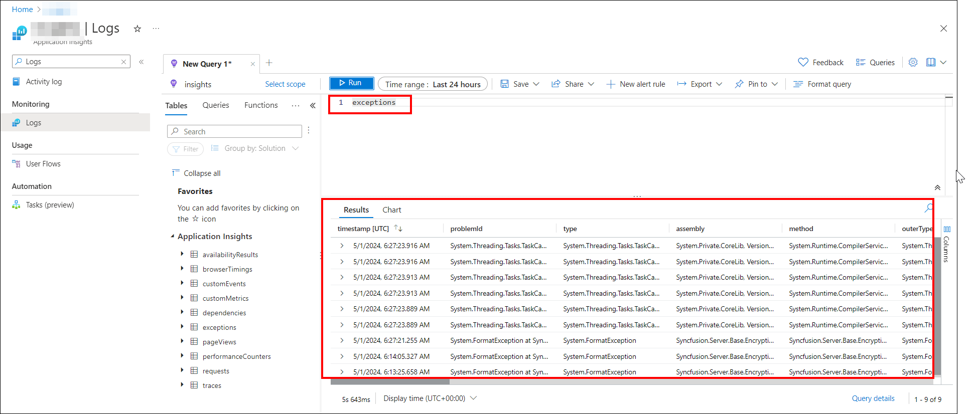The height and width of the screenshot is (414, 980).
Task: Click the Share toolbar item
Action: [x=573, y=84]
